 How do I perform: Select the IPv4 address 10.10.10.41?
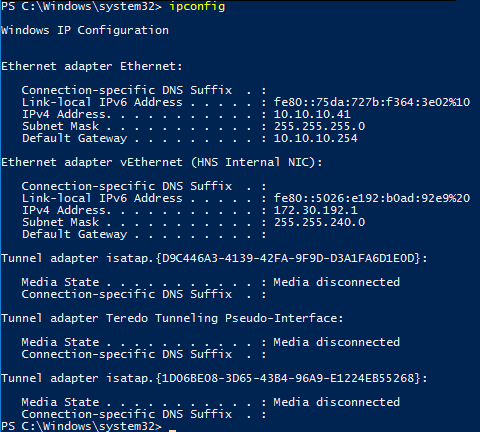312,114
